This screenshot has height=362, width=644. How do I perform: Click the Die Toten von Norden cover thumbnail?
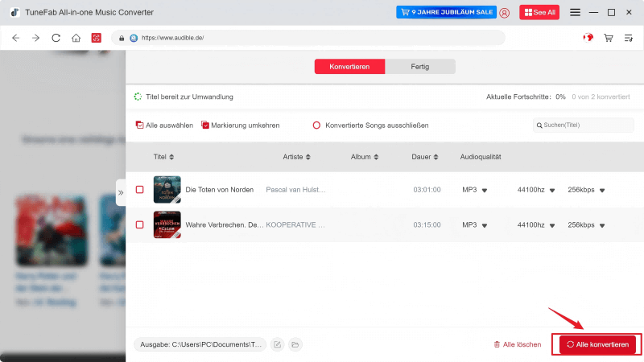[x=167, y=190]
